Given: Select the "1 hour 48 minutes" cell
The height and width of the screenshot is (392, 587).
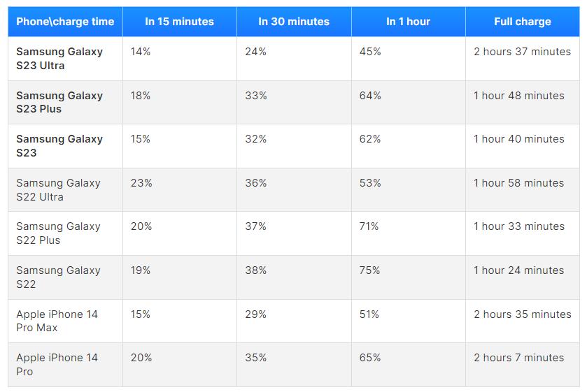Looking at the screenshot, I should (518, 96).
